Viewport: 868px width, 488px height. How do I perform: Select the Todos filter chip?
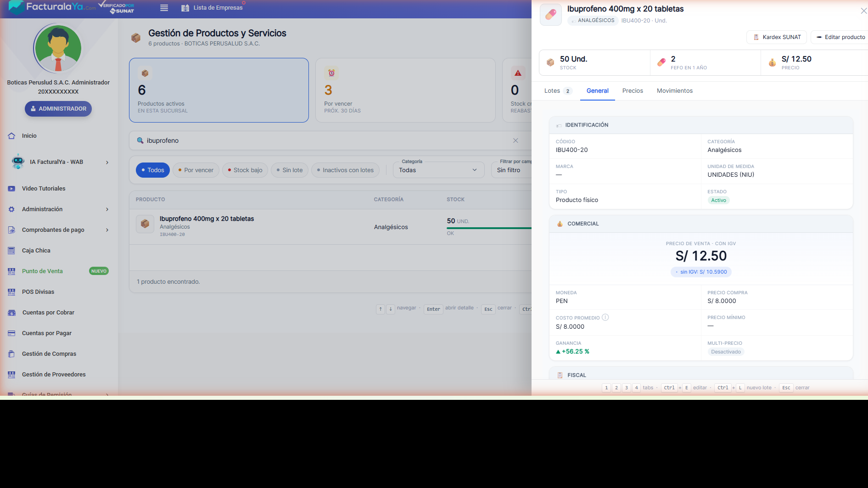pyautogui.click(x=153, y=170)
